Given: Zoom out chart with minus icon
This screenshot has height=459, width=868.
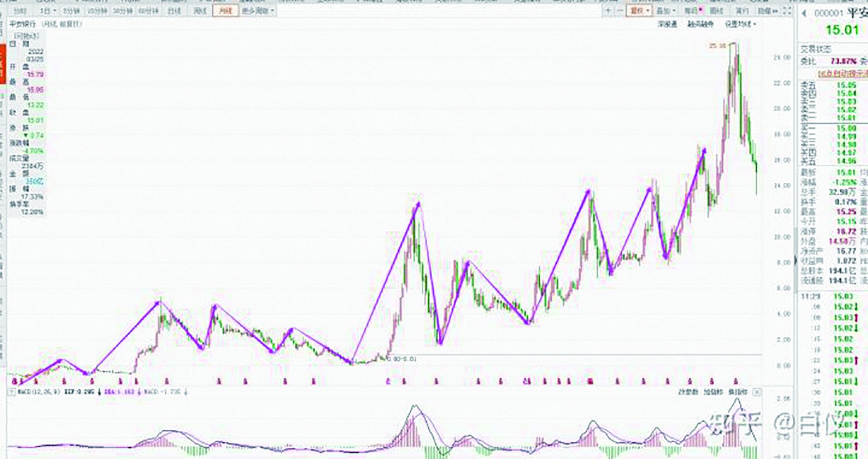Looking at the screenshot, I should tap(620, 11).
